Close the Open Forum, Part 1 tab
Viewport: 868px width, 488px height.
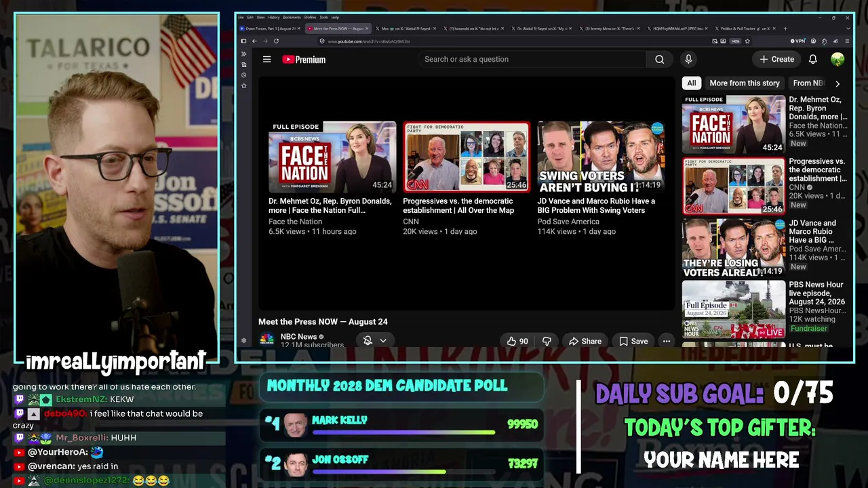click(300, 28)
